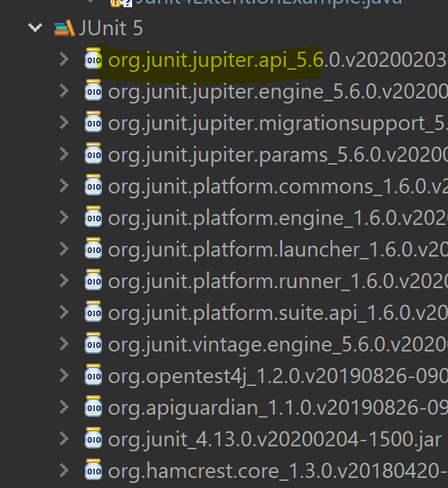Screen dimensions: 448x488
Task: Click the org.apiguardian jar icon
Action: click(93, 408)
